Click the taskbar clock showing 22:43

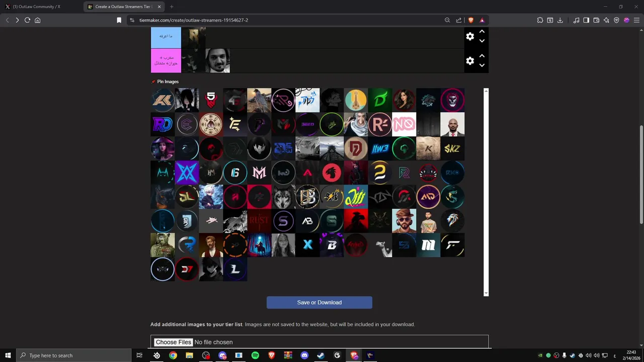[x=631, y=355]
